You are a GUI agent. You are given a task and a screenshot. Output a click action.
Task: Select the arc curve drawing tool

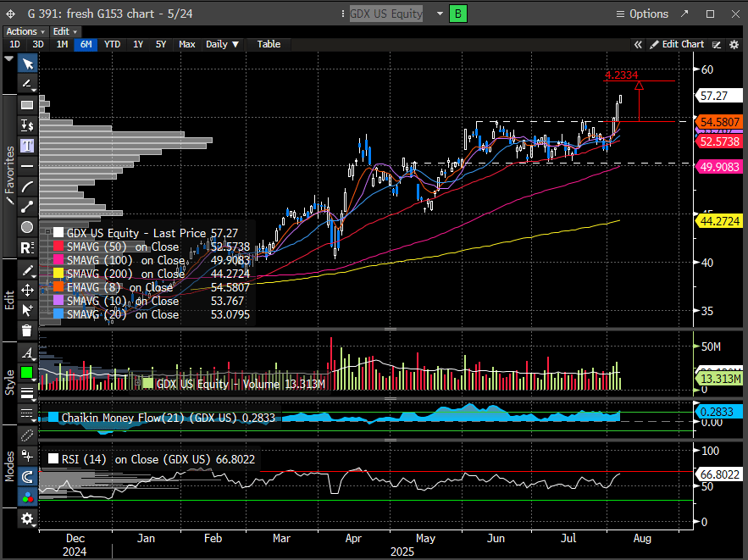point(28,186)
